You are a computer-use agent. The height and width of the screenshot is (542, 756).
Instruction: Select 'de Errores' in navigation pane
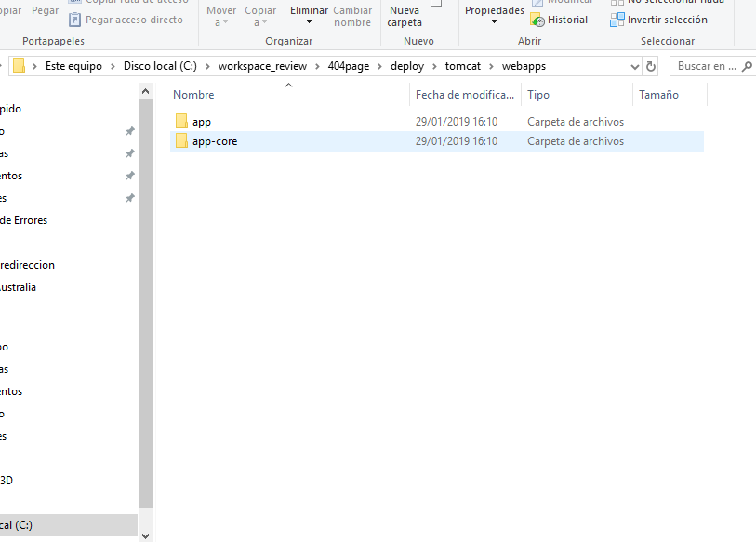click(23, 220)
